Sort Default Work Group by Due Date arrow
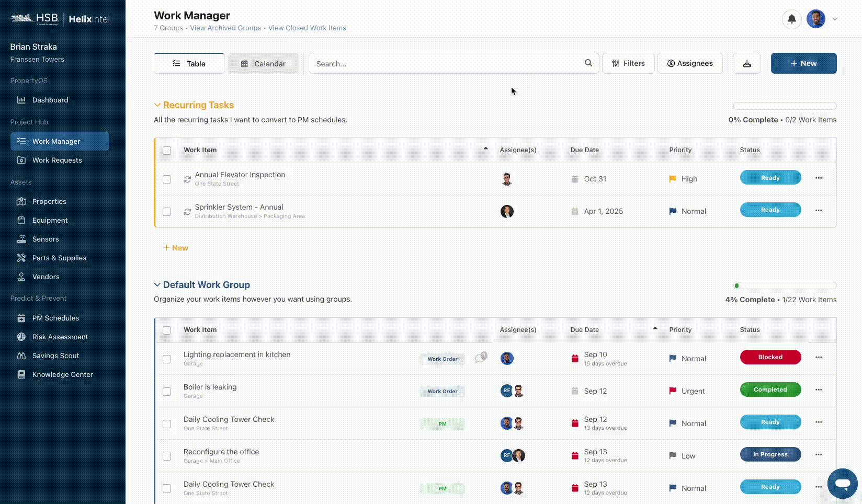 (x=655, y=328)
